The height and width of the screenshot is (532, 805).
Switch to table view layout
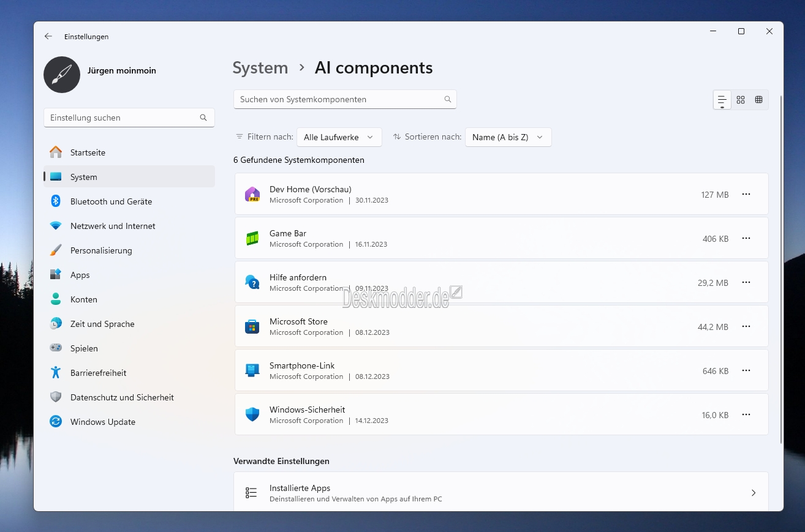tap(759, 100)
